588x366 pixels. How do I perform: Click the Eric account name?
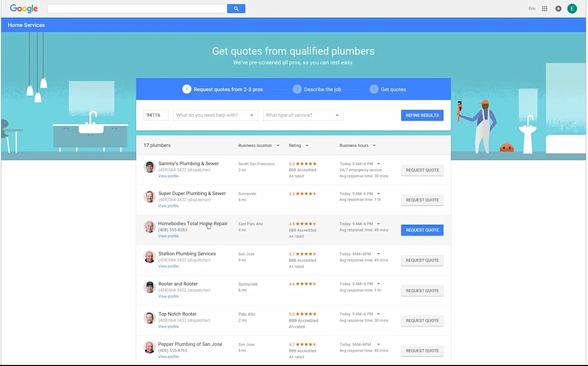coord(532,9)
